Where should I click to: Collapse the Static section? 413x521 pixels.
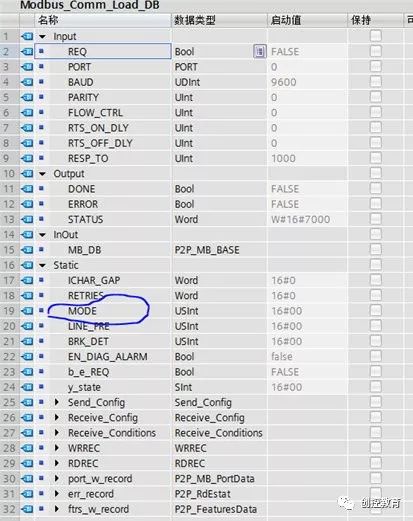coord(42,265)
